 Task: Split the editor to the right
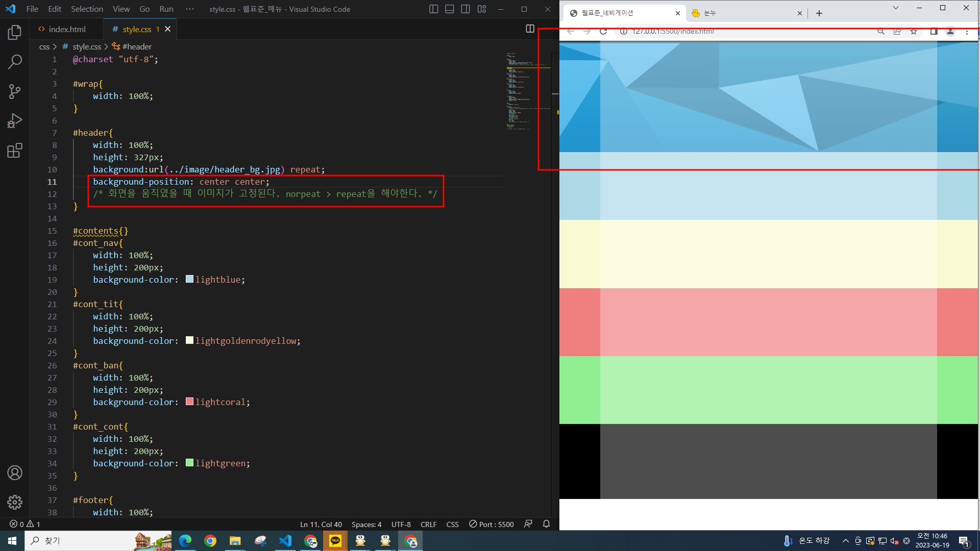530,29
